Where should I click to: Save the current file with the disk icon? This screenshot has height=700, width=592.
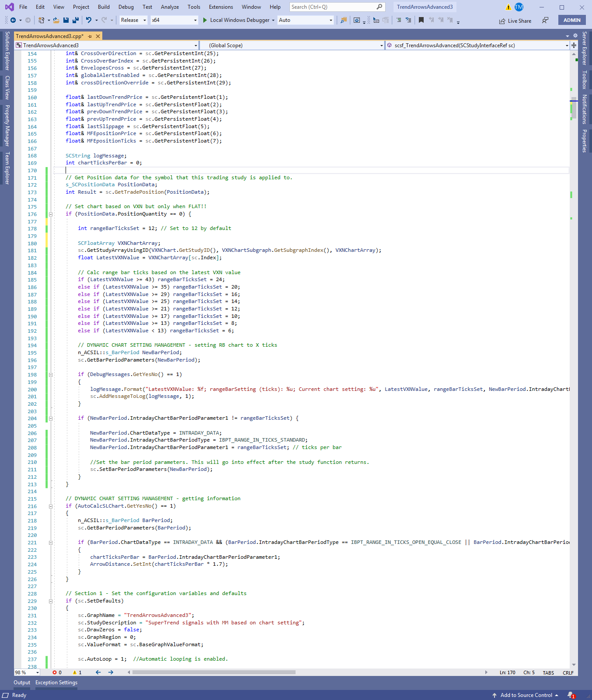point(66,20)
